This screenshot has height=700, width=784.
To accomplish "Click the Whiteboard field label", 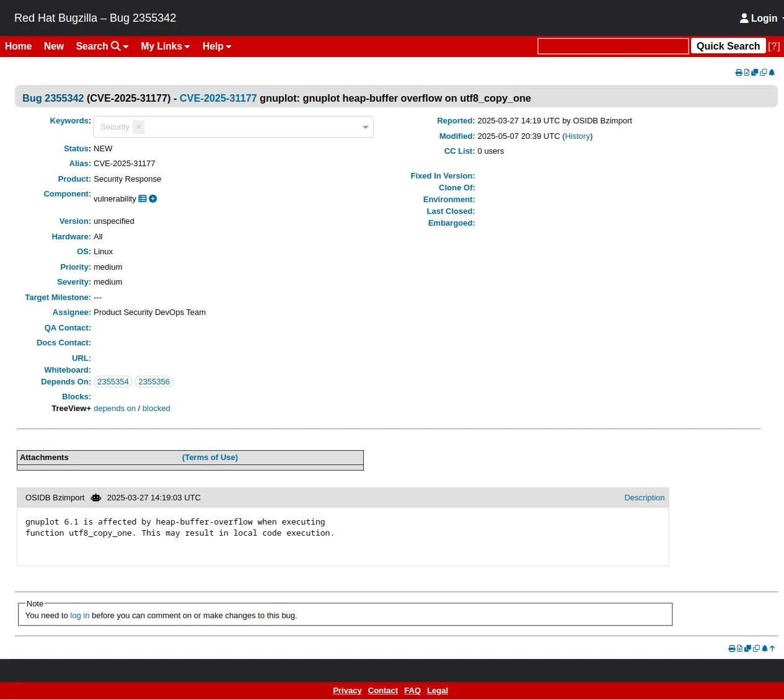I will (68, 370).
